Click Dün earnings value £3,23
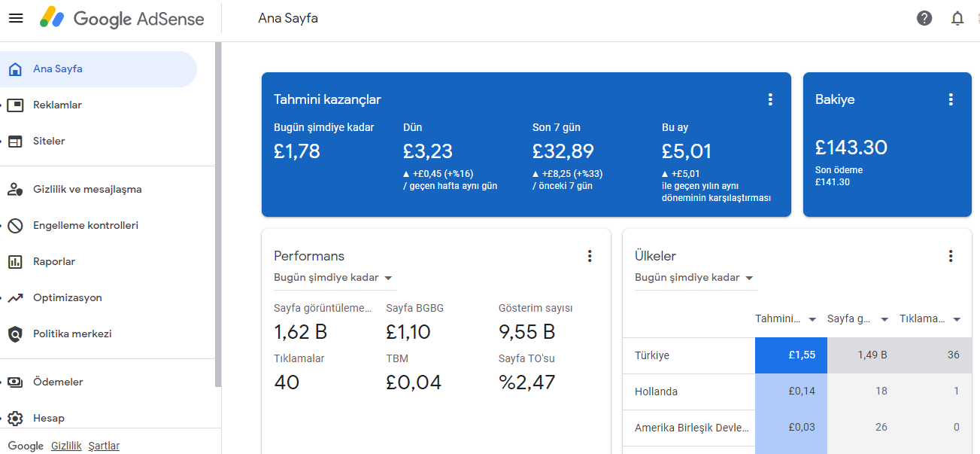This screenshot has width=980, height=454. pyautogui.click(x=428, y=151)
